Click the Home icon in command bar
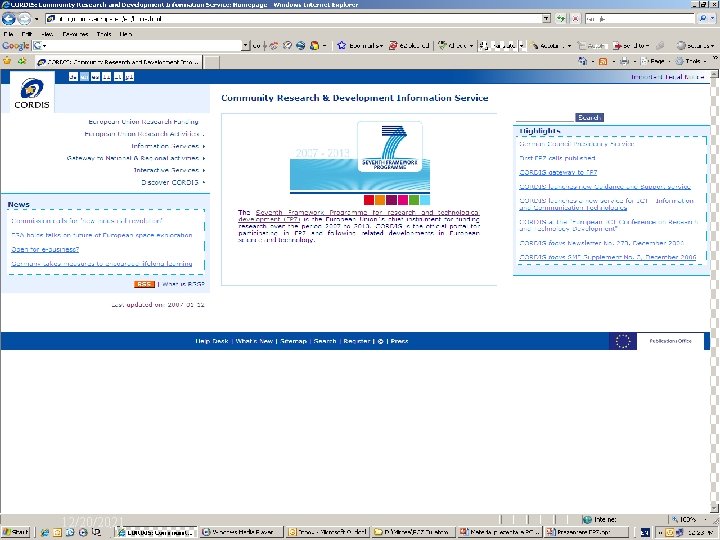 pos(583,61)
